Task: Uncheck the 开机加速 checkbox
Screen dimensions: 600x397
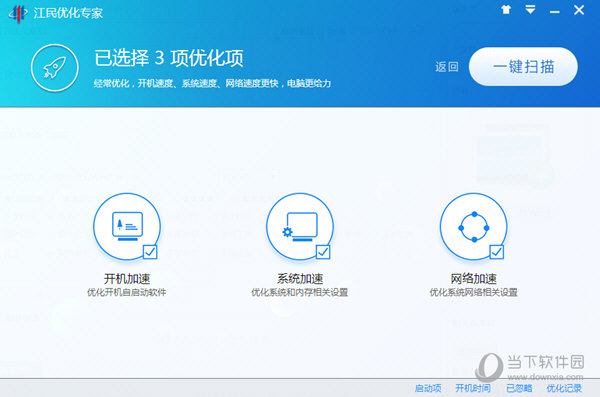Action: 150,252
